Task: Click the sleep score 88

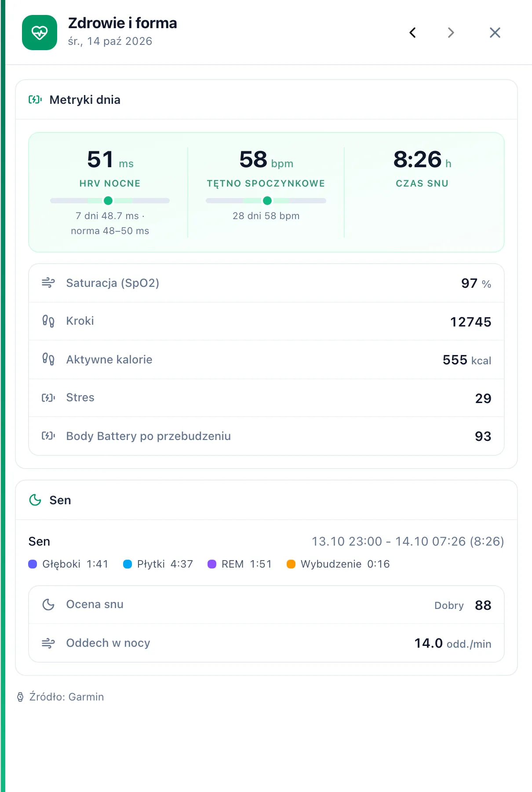Action: (x=483, y=605)
